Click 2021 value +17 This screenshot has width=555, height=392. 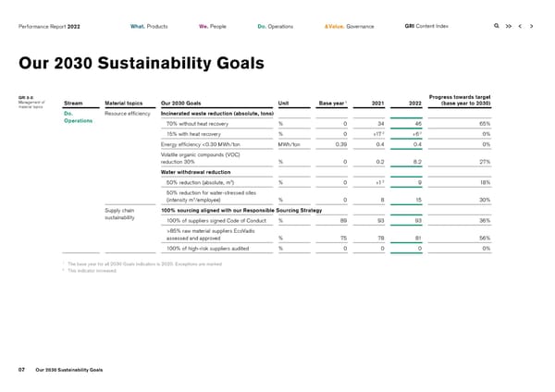(x=378, y=134)
